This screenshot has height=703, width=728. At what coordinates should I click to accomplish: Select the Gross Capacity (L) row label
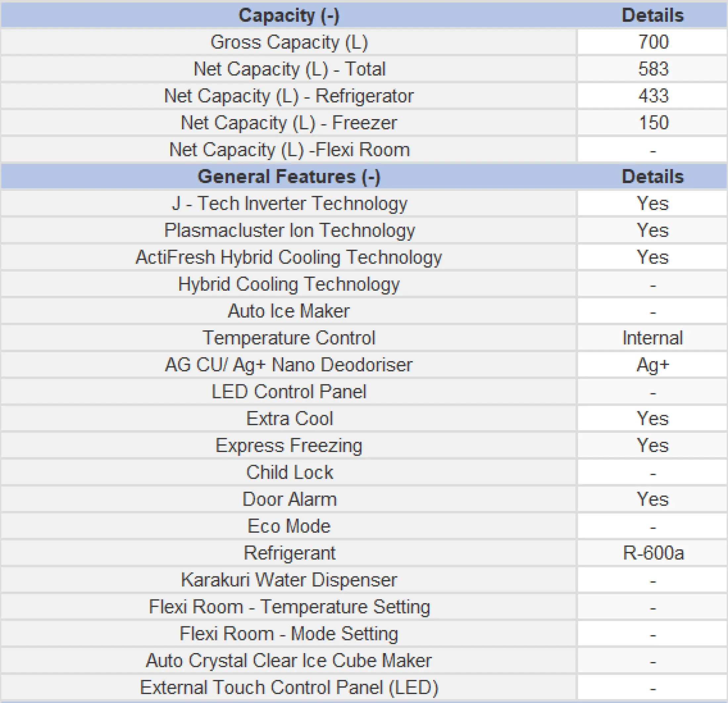click(289, 42)
